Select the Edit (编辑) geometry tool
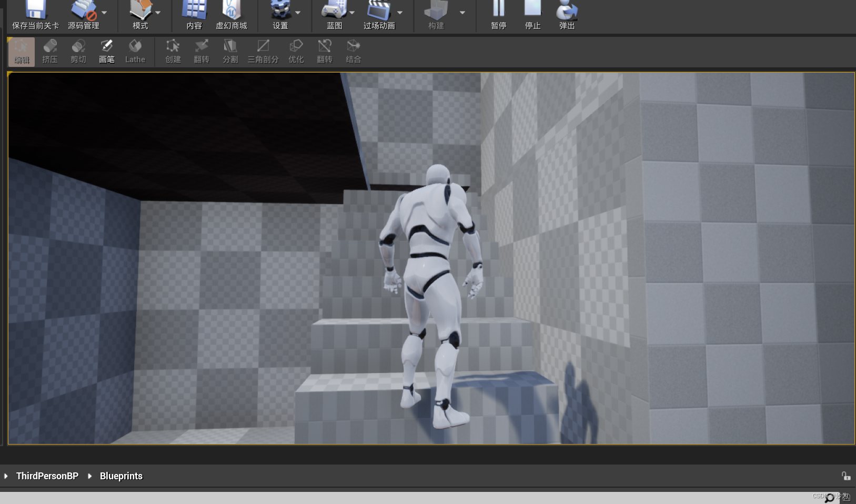Screen dimensions: 856x504 (22, 52)
